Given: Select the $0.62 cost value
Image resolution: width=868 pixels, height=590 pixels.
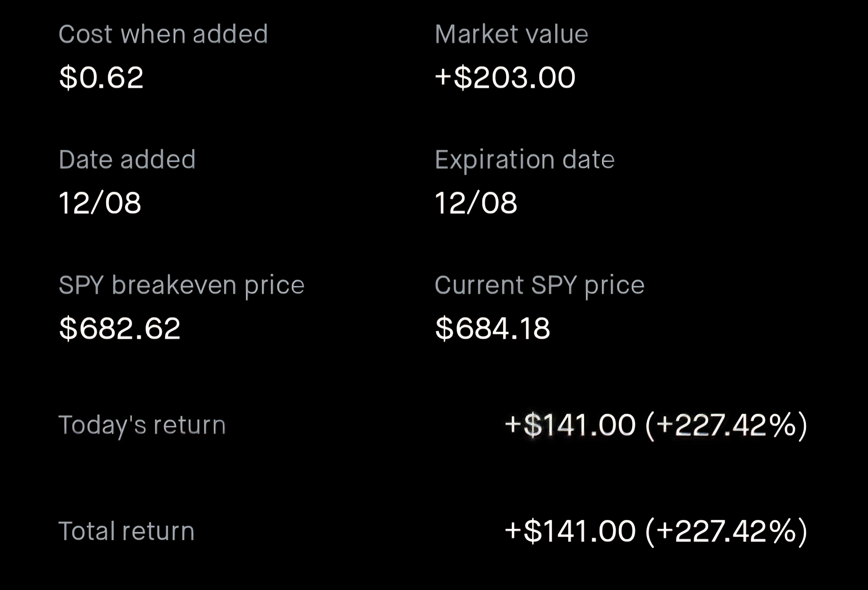Looking at the screenshot, I should (x=101, y=77).
